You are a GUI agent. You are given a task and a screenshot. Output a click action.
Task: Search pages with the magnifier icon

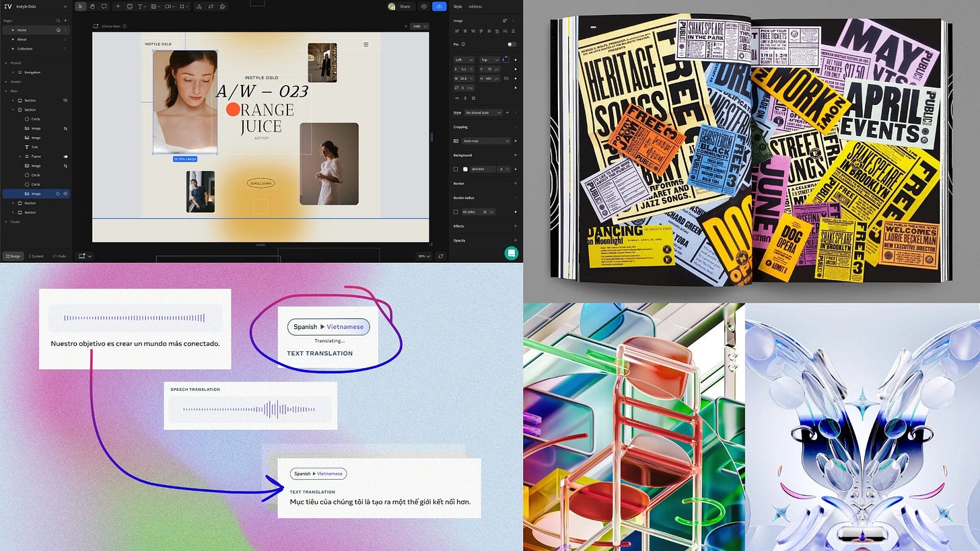pos(59,21)
